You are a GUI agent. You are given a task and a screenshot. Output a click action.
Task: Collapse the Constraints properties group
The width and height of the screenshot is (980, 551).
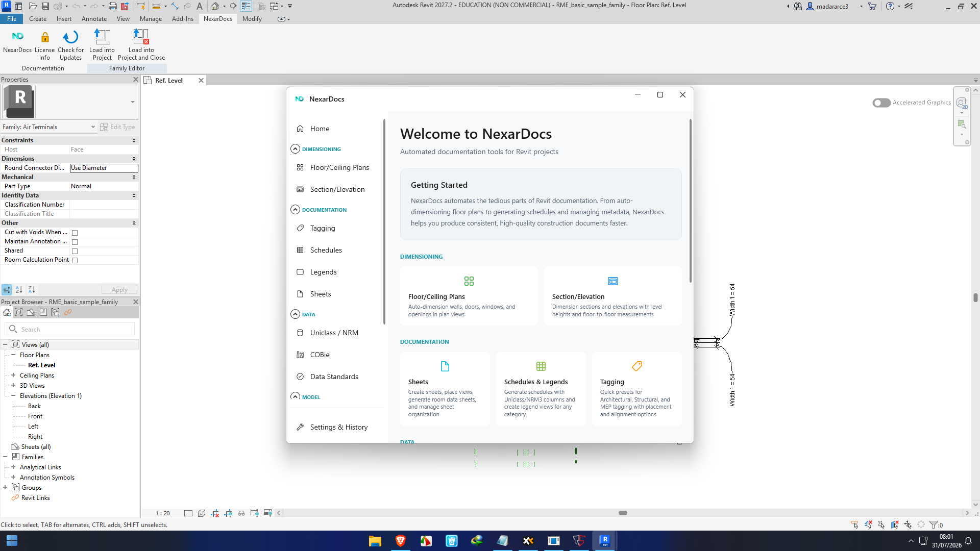click(x=134, y=140)
